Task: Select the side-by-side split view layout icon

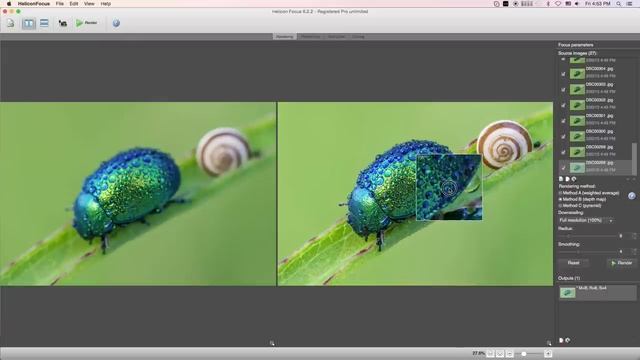Action: (x=29, y=23)
